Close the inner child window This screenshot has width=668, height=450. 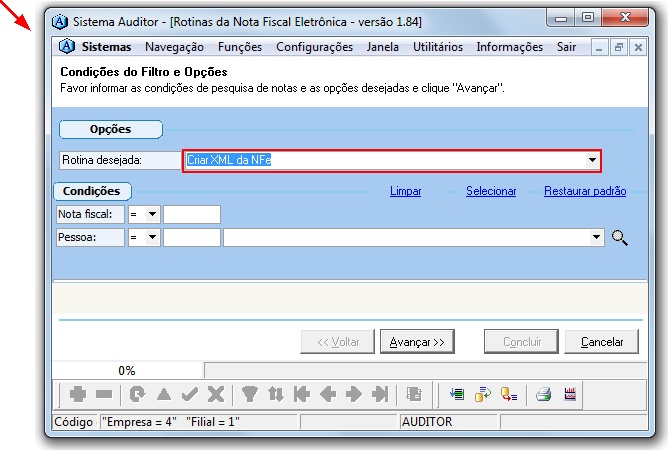tap(638, 48)
